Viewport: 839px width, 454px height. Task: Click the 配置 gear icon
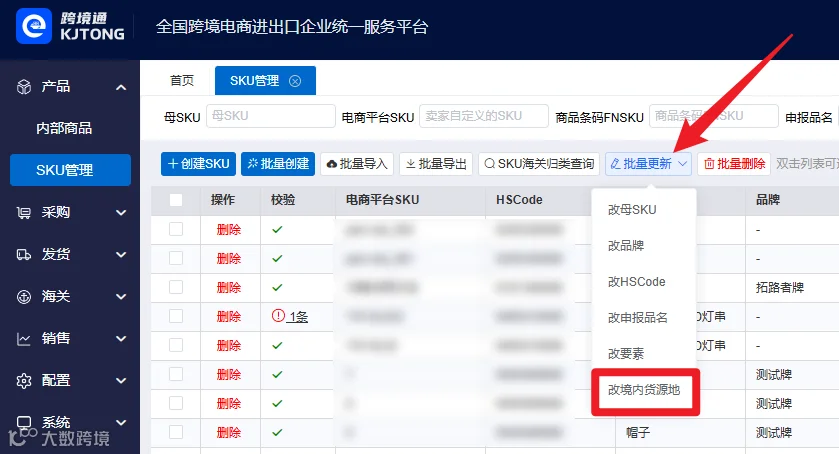click(x=24, y=381)
